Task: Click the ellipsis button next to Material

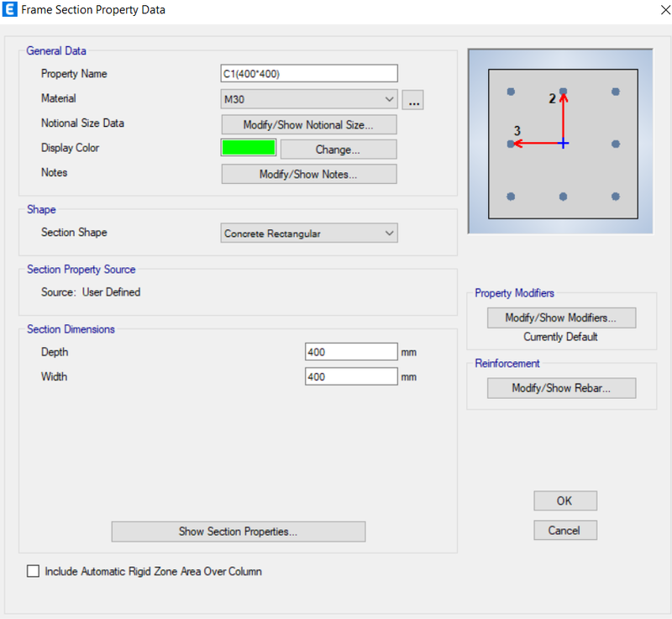Action: coord(413,99)
